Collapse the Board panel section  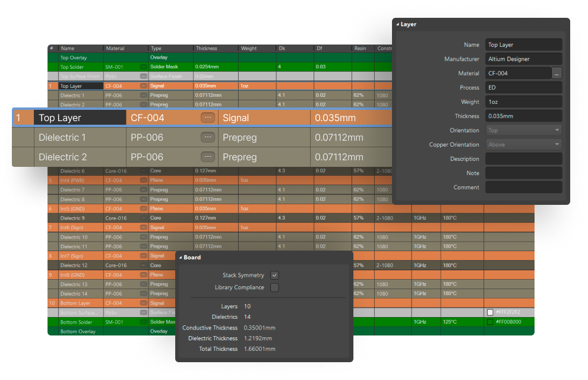coord(181,258)
